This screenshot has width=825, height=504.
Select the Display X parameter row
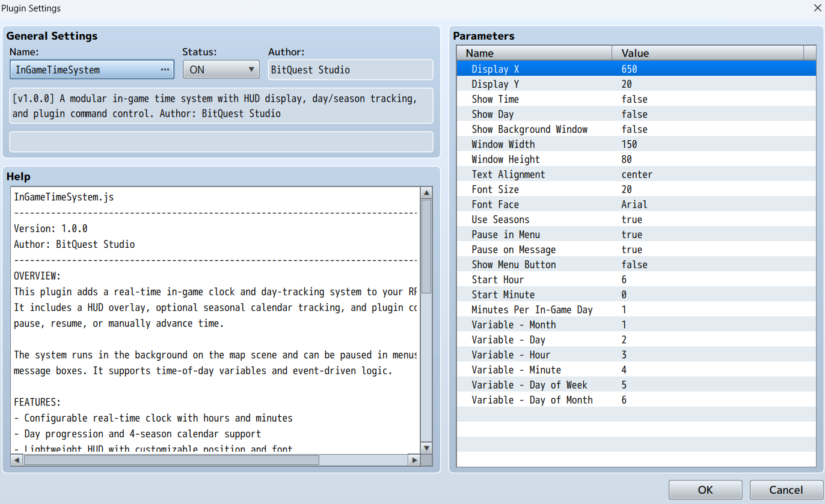tap(636, 69)
